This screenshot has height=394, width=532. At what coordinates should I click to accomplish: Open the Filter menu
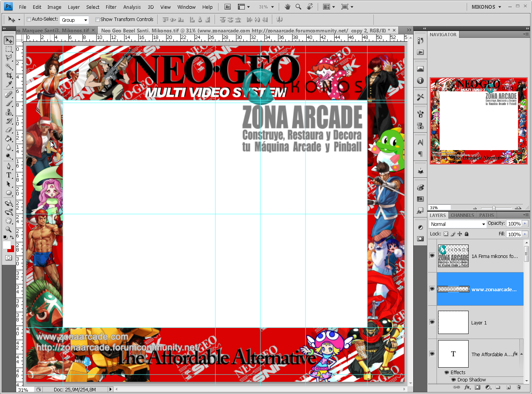pos(111,6)
